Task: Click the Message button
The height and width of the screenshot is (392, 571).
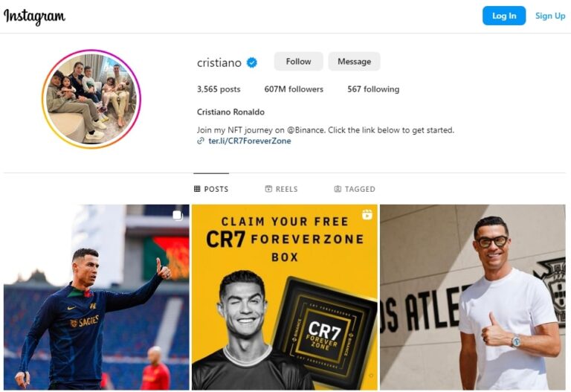Action: click(x=355, y=61)
